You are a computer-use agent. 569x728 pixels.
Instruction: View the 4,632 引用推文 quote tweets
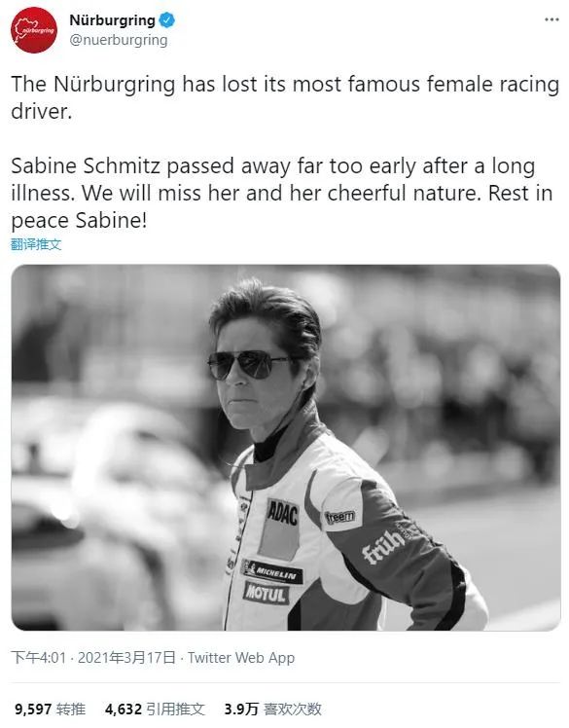coord(155,709)
